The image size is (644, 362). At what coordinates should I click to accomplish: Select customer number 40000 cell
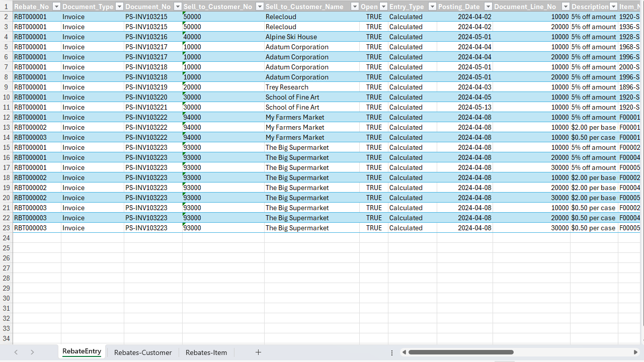pyautogui.click(x=223, y=37)
